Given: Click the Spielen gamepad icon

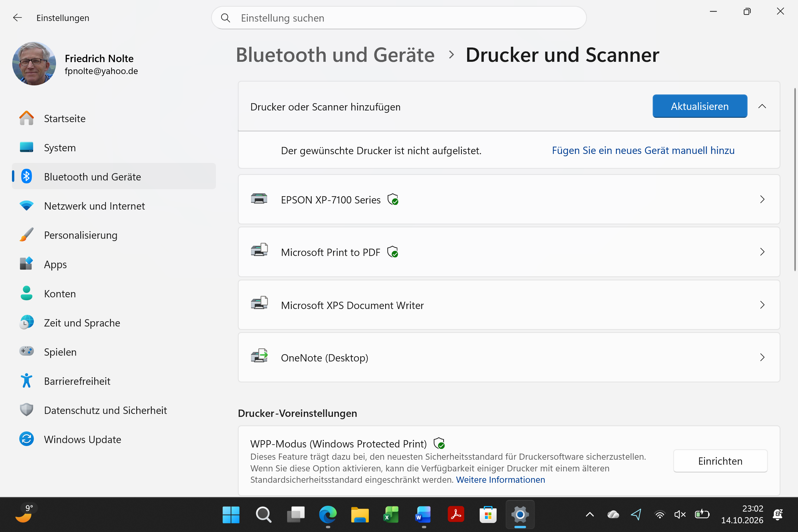Looking at the screenshot, I should (27, 351).
